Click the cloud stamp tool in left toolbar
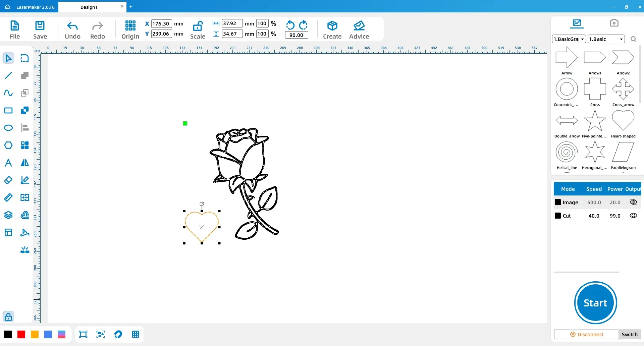Image resolution: width=644 pixels, height=346 pixels. 25,215
